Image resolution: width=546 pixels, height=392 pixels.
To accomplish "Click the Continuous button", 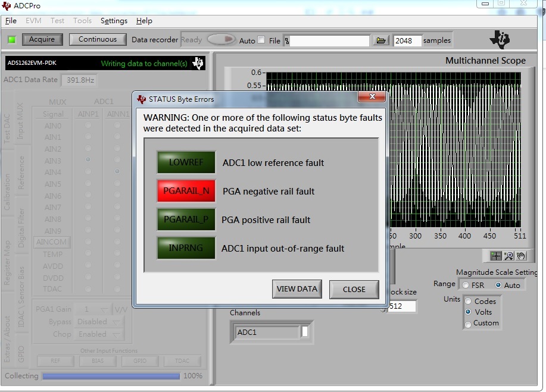I will (x=98, y=39).
